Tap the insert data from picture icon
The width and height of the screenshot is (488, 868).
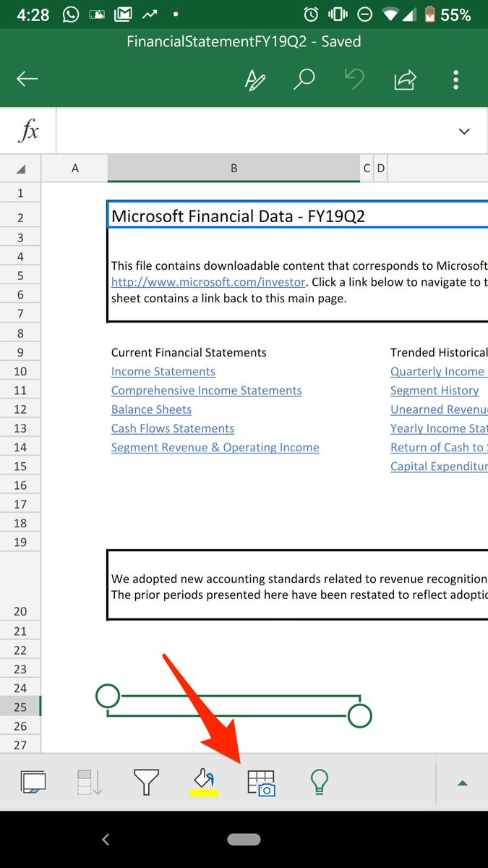click(261, 783)
